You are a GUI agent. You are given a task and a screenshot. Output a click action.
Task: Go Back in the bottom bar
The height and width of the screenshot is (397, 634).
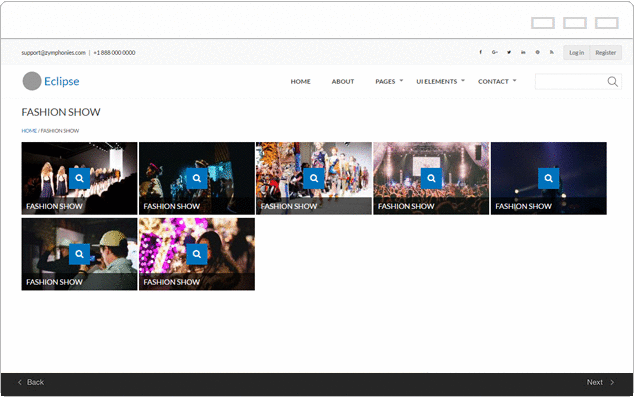35,382
